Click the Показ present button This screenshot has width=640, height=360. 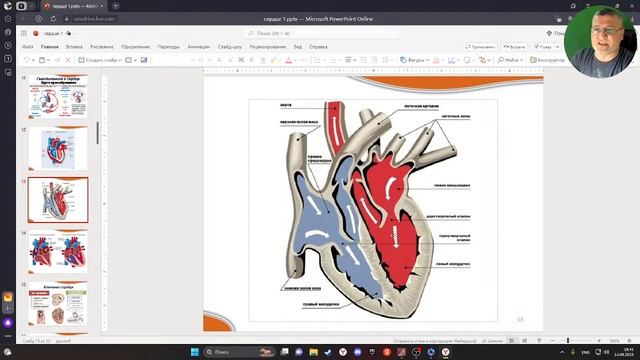(542, 47)
